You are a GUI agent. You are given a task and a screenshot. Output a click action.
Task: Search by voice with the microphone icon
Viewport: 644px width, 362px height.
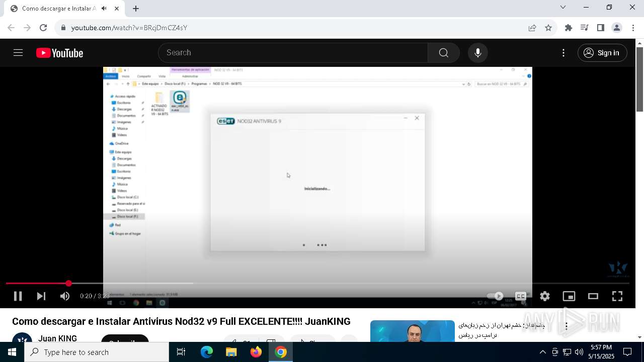477,53
